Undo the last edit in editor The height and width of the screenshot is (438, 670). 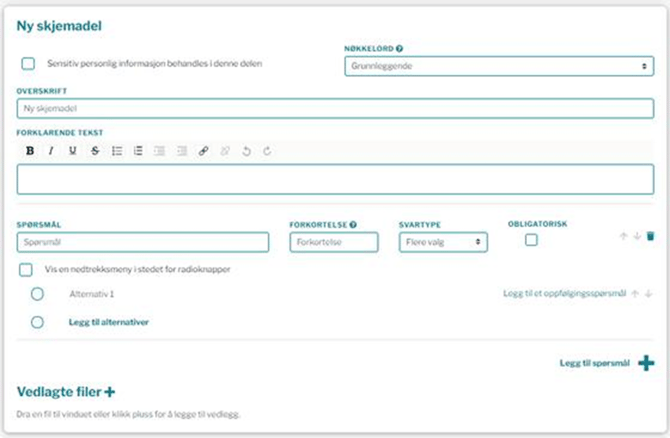246,151
